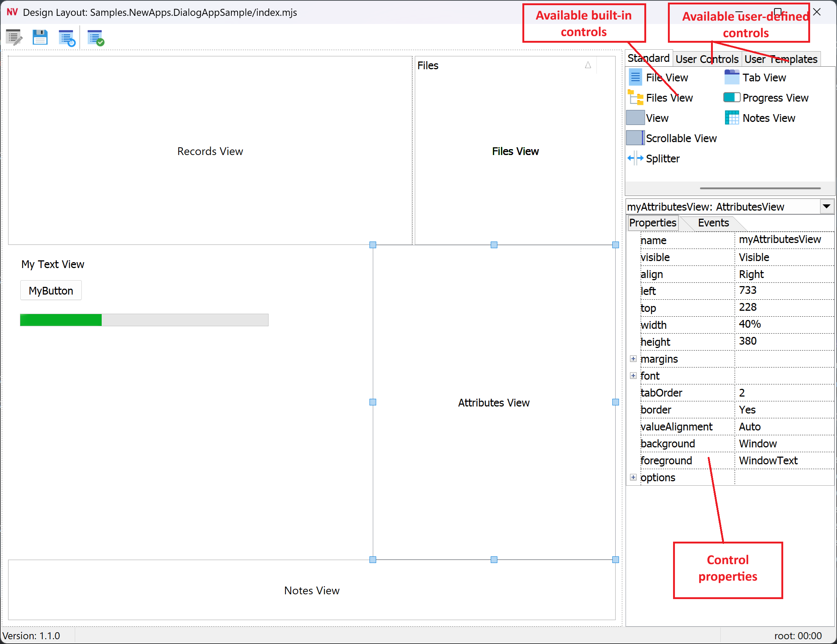Viewport: 837px width, 644px height.
Task: Click the edit layout pencil icon
Action: [14, 38]
